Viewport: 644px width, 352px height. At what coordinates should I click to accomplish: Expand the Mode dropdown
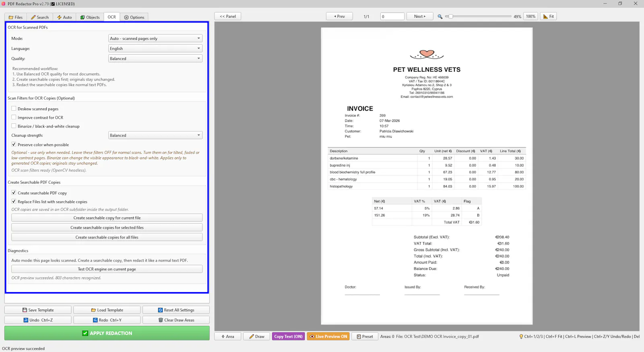tap(155, 39)
